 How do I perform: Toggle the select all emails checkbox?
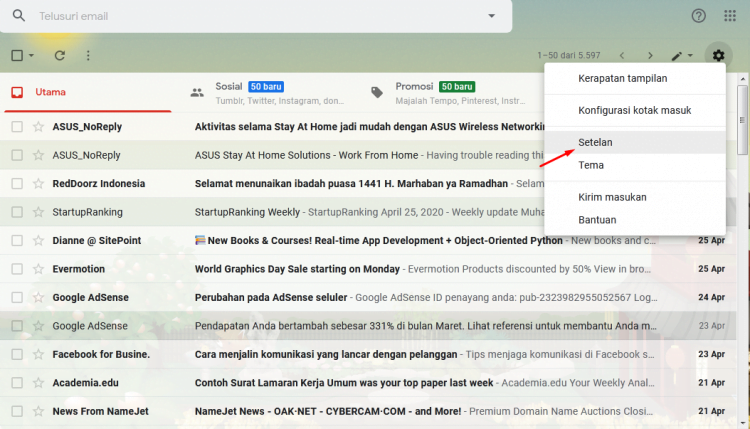[x=17, y=55]
